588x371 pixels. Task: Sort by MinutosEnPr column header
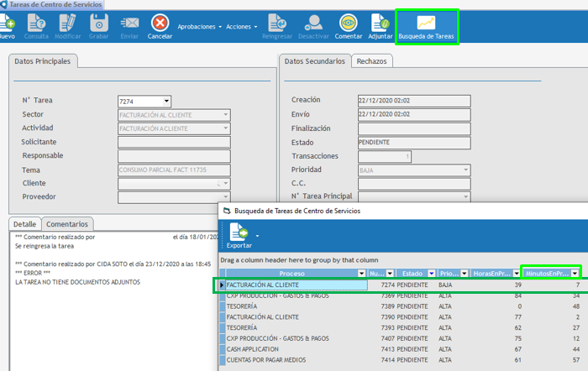pyautogui.click(x=545, y=274)
